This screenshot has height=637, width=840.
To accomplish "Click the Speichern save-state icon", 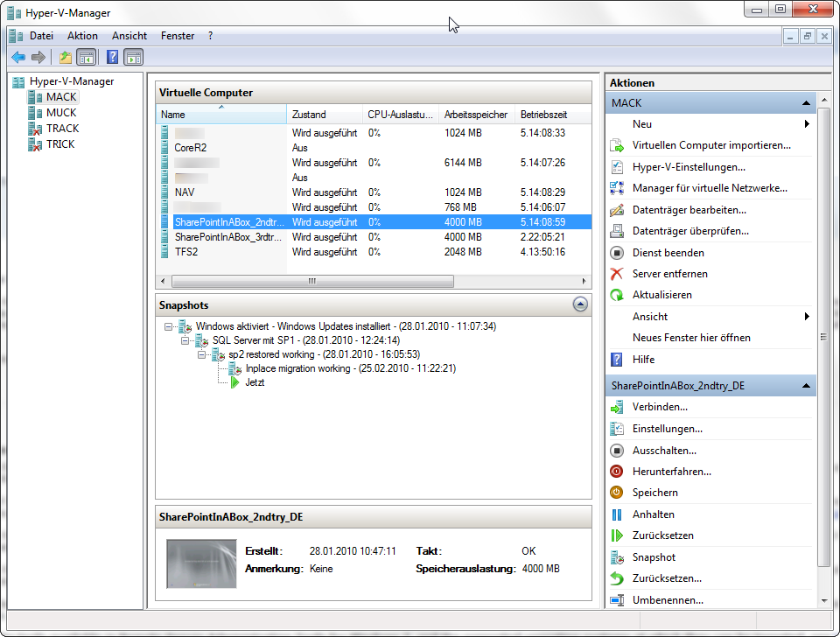I will point(617,493).
